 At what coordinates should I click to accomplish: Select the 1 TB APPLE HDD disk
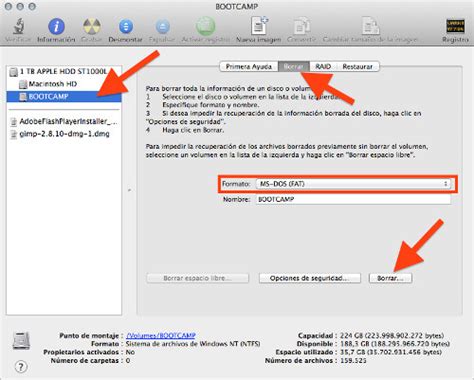(x=64, y=71)
